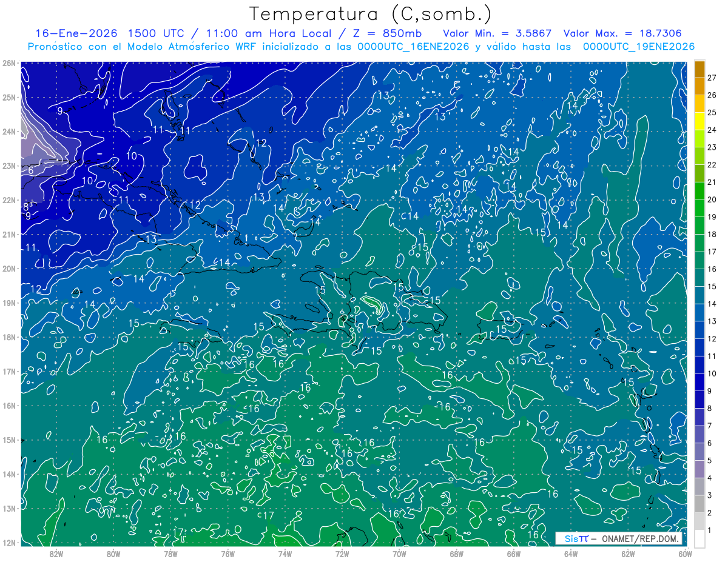Pick the blue colorbar band between 12 and 13
The image size is (728, 562).
tap(699, 330)
